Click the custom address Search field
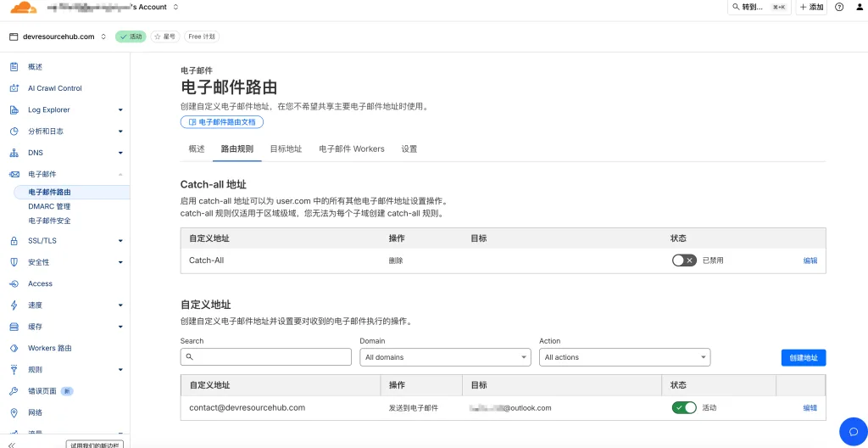The height and width of the screenshot is (448, 868). tap(265, 357)
